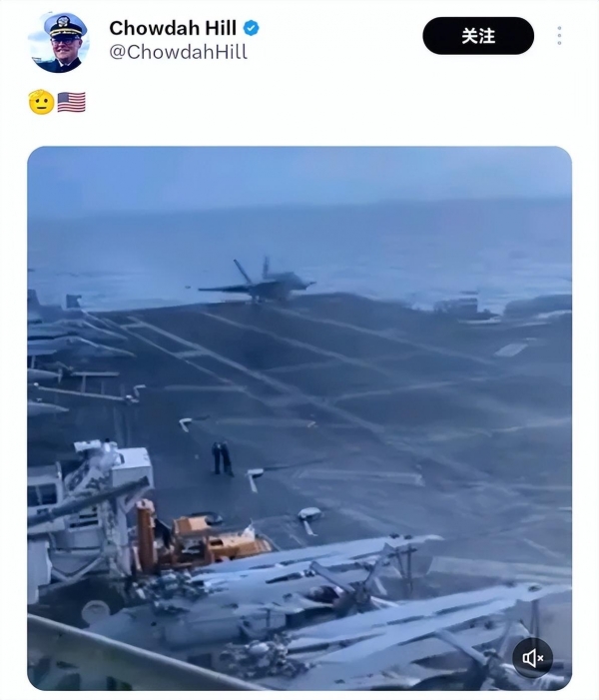
Task: Play the aircraft carrier video
Action: click(x=299, y=418)
